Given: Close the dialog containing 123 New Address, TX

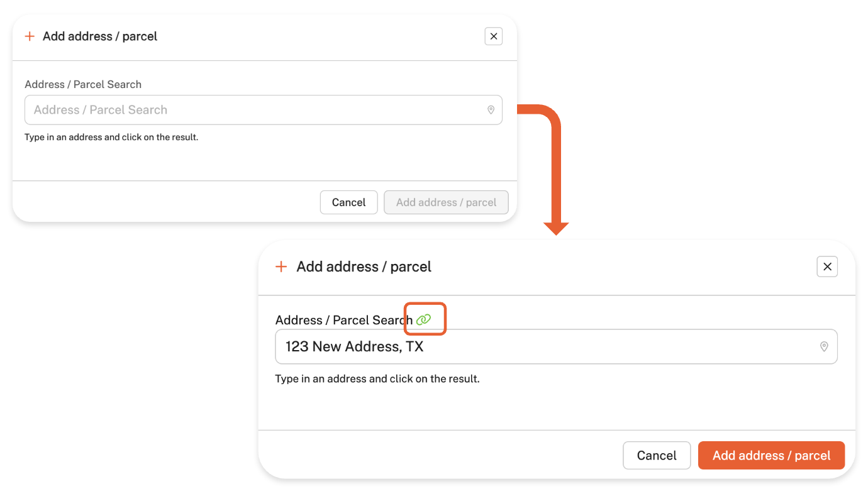Looking at the screenshot, I should coord(827,266).
